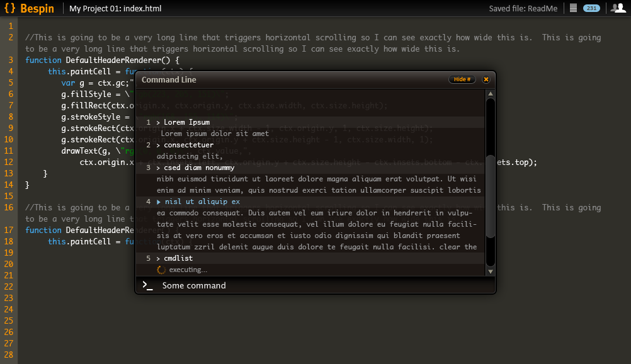631x364 pixels.
Task: Click the command output scrollbar thumb
Action: 490,196
